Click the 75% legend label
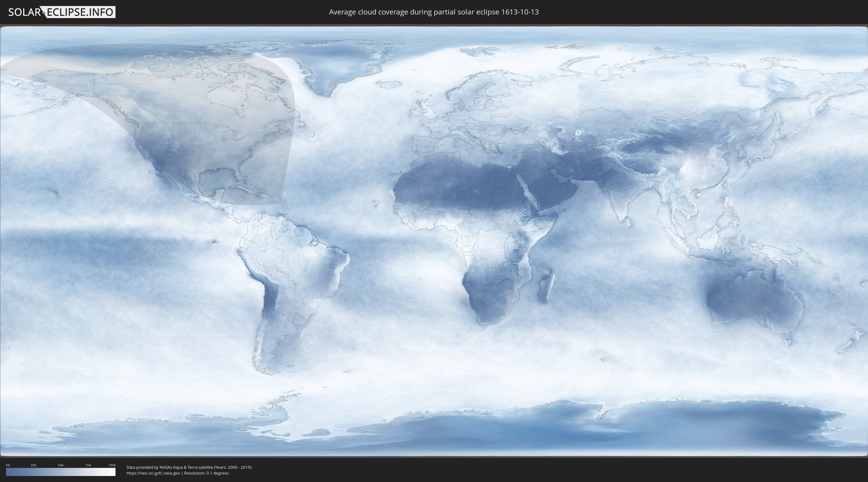Image resolution: width=868 pixels, height=482 pixels. pos(88,465)
